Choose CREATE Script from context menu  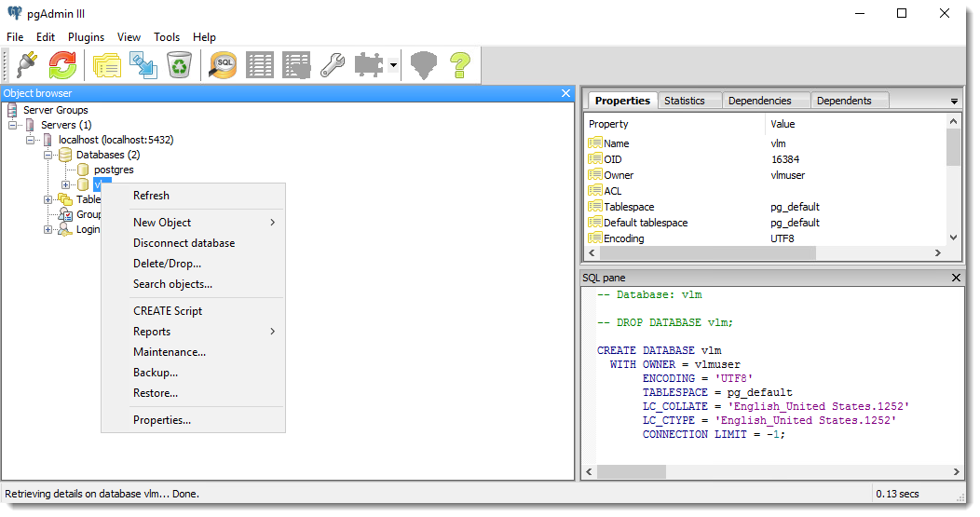tap(193, 311)
